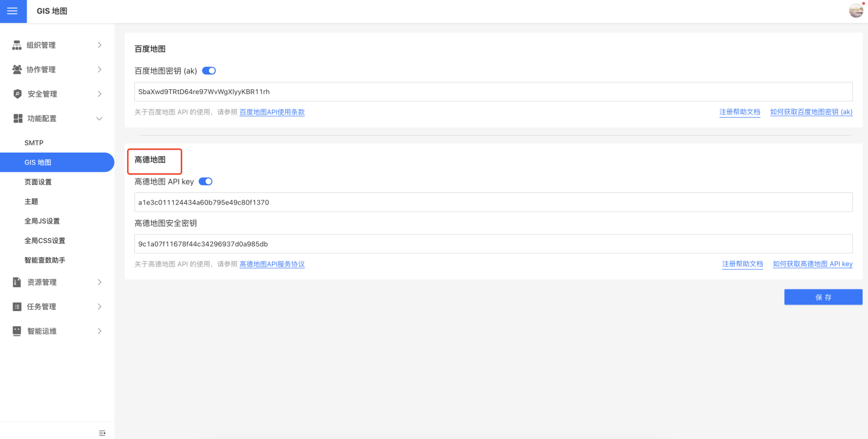
Task: Toggle the 高德地图 API key switch
Action: 206,182
